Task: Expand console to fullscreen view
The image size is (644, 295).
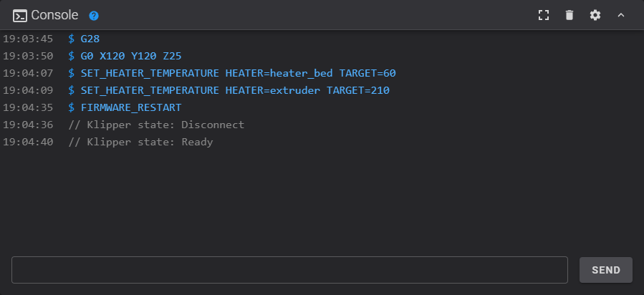Action: pos(544,15)
